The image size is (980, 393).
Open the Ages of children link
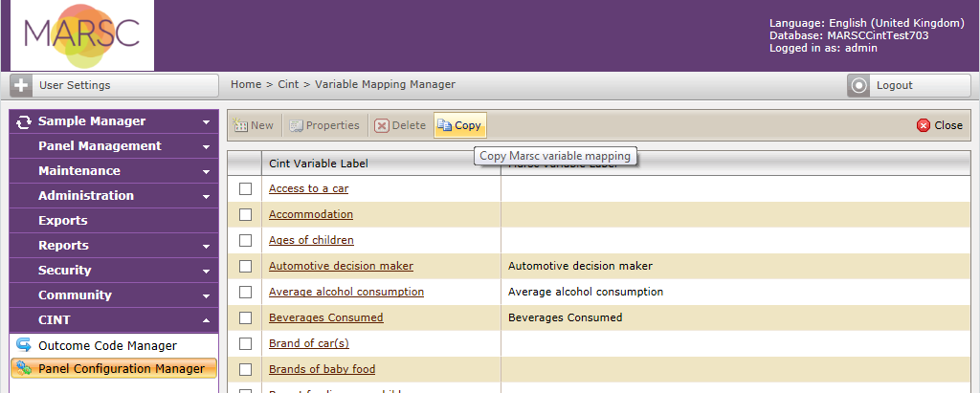[x=311, y=241]
